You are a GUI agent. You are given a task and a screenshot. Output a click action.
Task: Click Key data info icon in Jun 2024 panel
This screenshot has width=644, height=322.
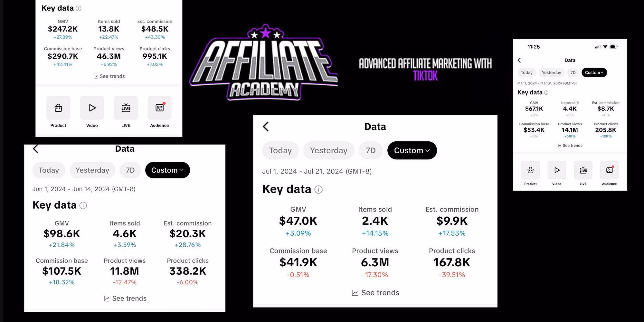[83, 205]
